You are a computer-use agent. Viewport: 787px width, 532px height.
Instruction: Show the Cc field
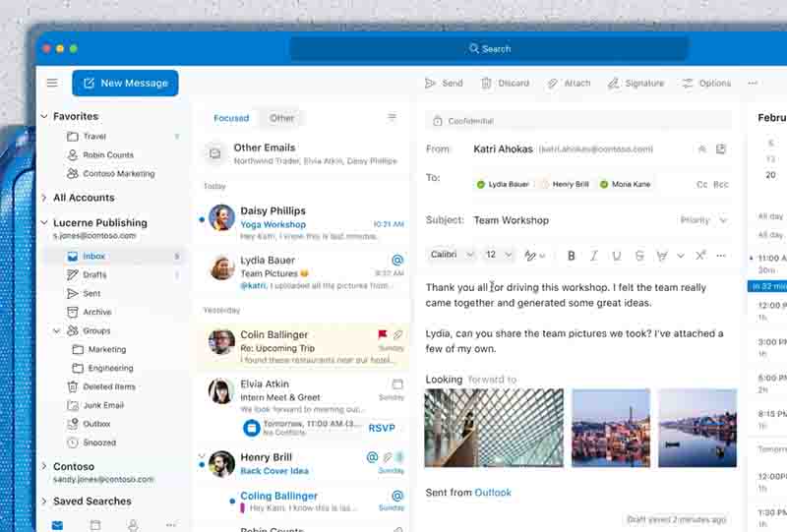[701, 184]
